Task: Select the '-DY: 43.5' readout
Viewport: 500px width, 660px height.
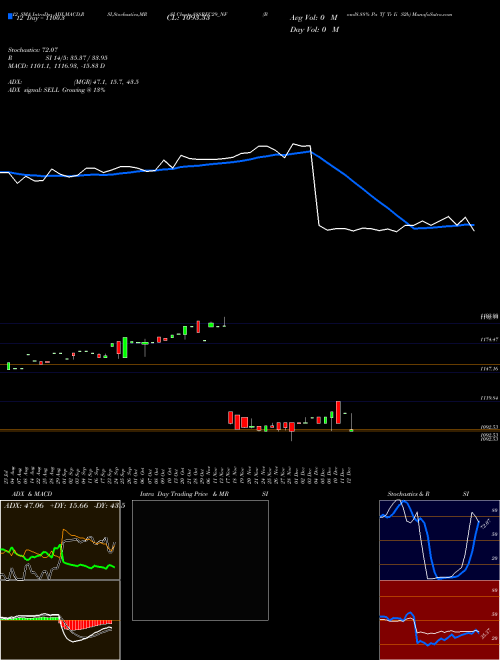Action: point(109,506)
